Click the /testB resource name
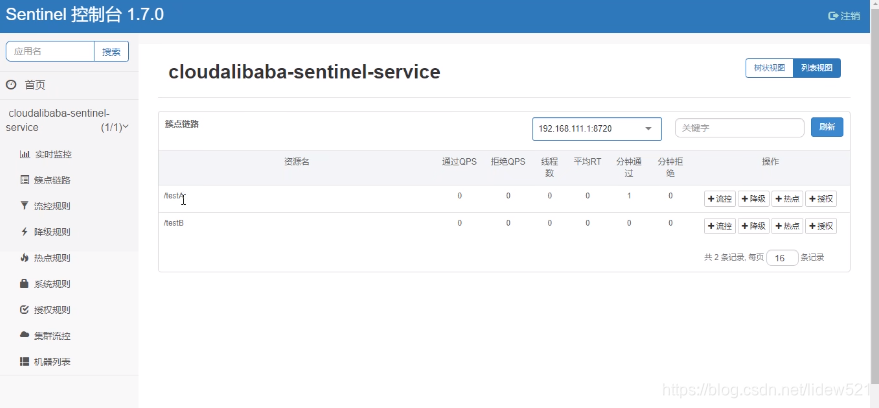 pos(174,223)
